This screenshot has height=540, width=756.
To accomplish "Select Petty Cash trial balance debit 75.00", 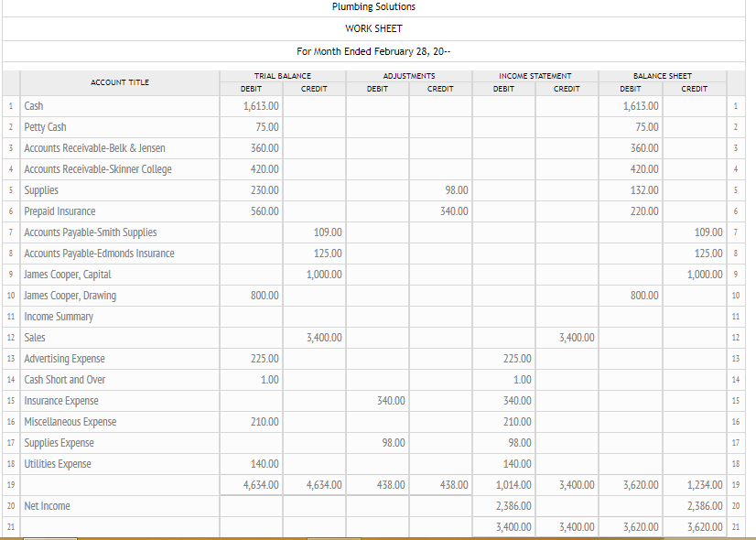I will pyautogui.click(x=251, y=127).
